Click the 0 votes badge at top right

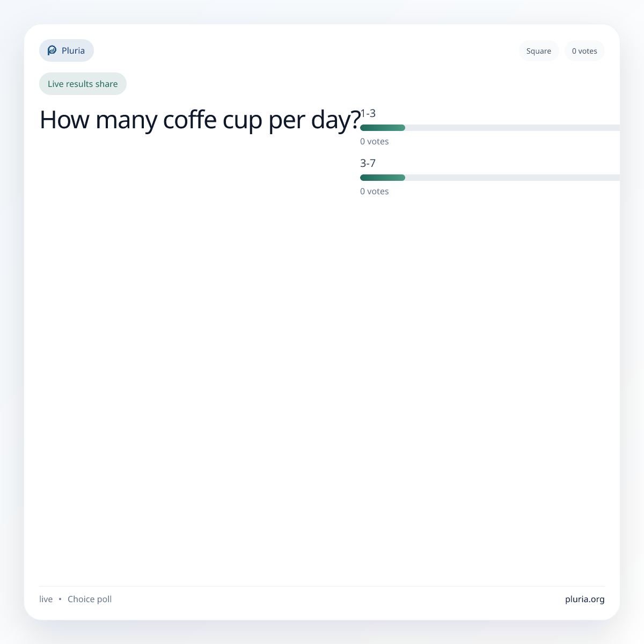click(x=584, y=51)
